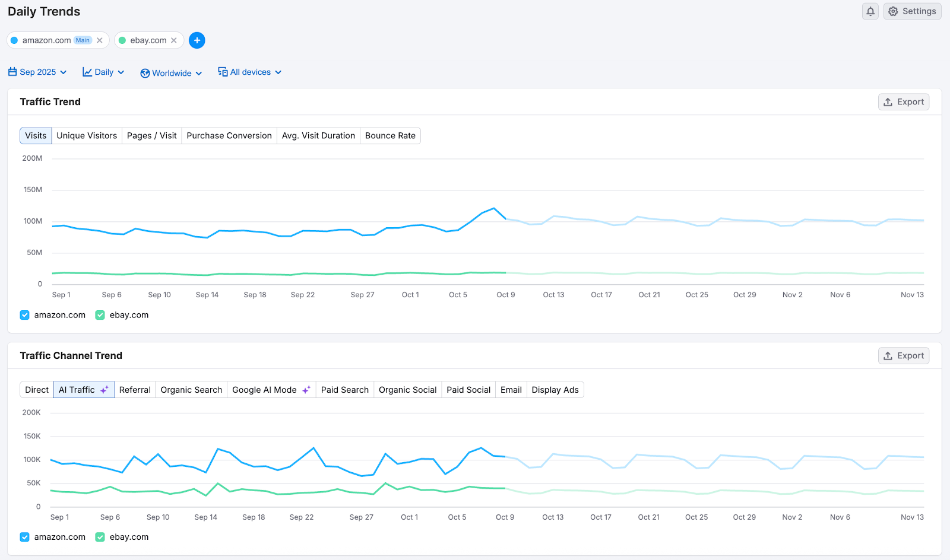Click the sparkle icon on AI Traffic tab

coord(104,389)
